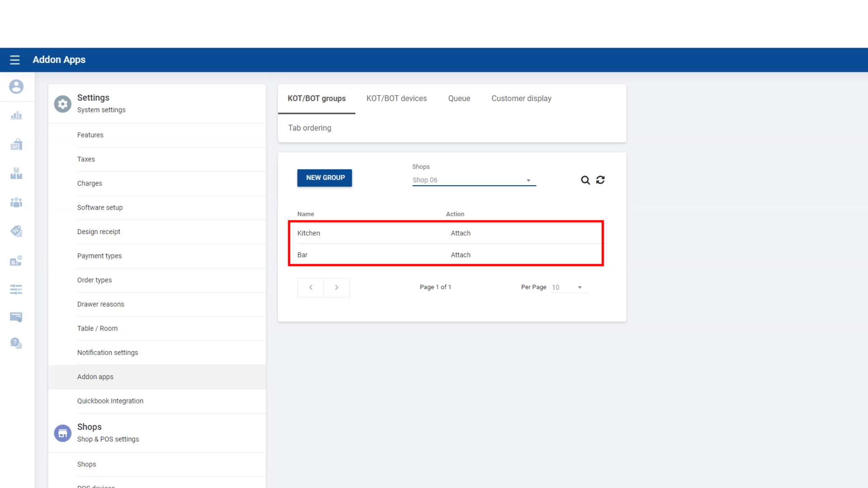868x488 pixels.
Task: Open the Shops dropdown showing Shop 06
Action: [473, 180]
